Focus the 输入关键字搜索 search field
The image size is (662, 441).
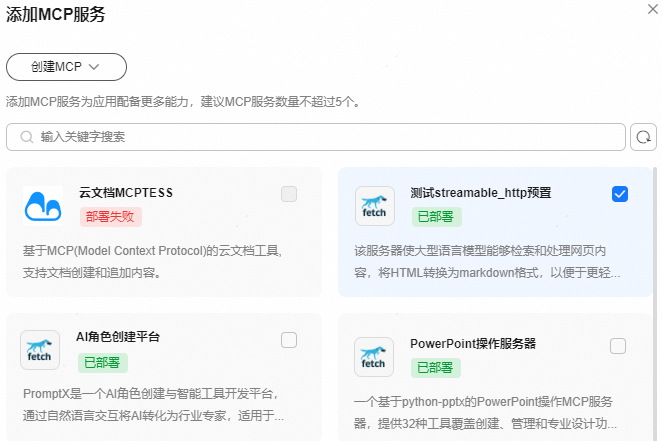pyautogui.click(x=320, y=136)
